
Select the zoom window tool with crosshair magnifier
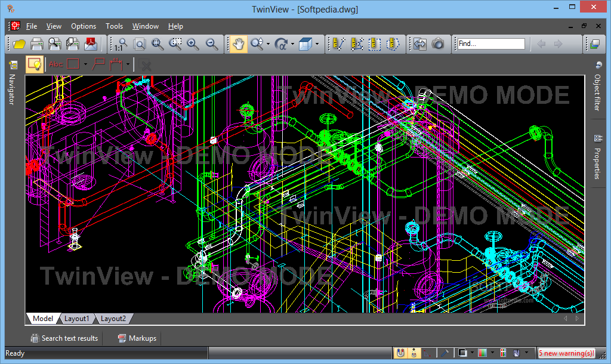point(158,44)
